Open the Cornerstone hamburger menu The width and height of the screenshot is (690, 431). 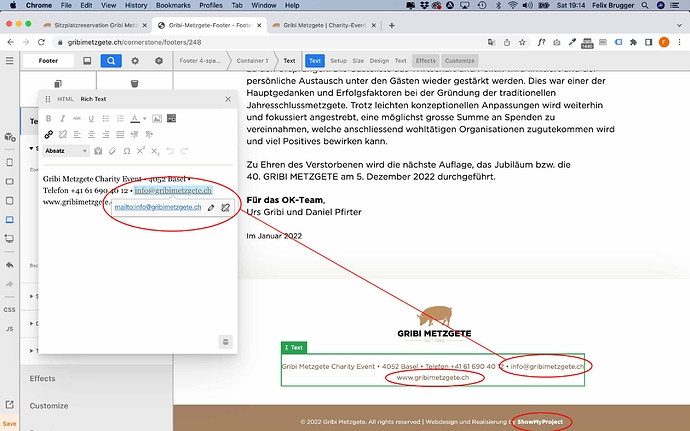9,61
